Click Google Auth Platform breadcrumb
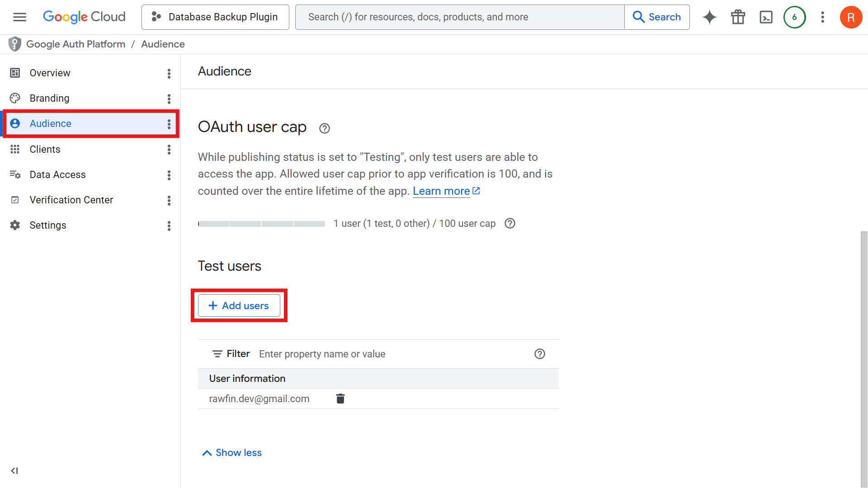 [75, 44]
